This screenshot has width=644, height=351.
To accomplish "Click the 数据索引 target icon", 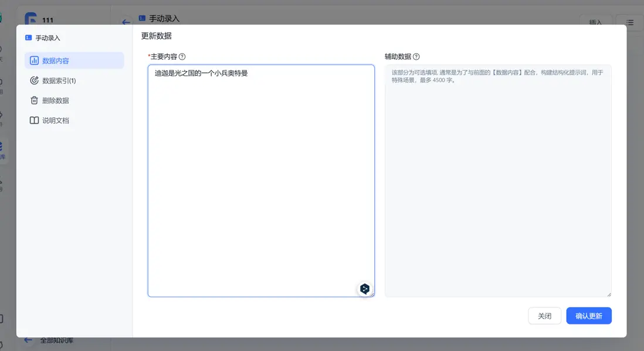I will pyautogui.click(x=34, y=80).
